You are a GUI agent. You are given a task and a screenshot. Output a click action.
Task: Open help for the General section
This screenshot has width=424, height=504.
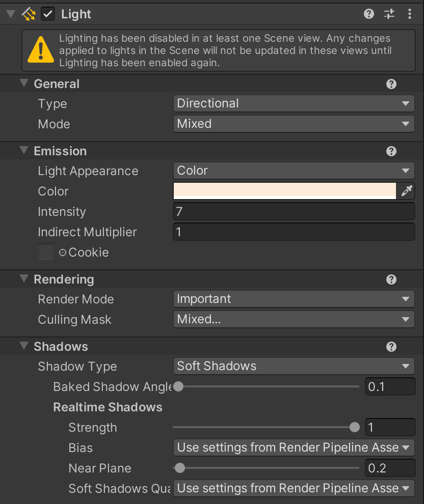391,83
